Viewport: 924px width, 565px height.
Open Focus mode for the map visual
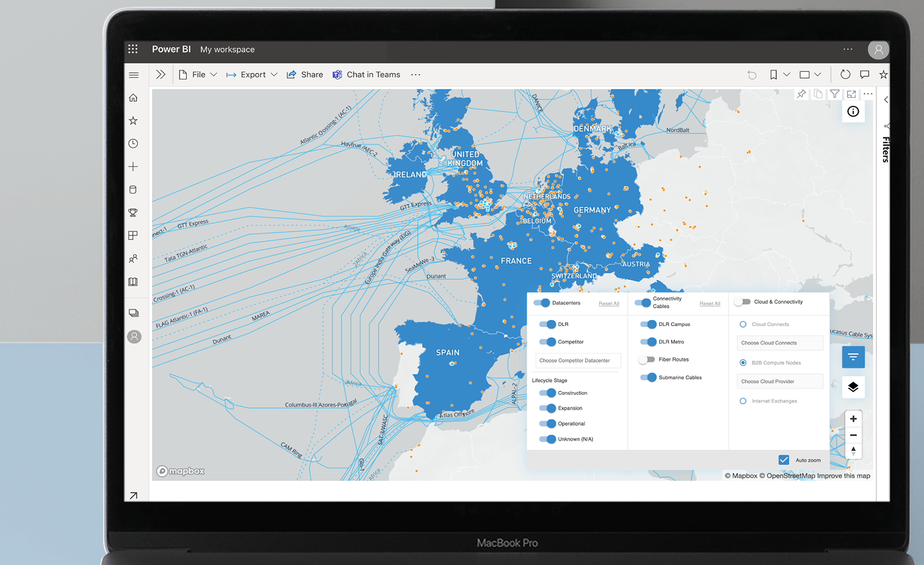click(852, 94)
